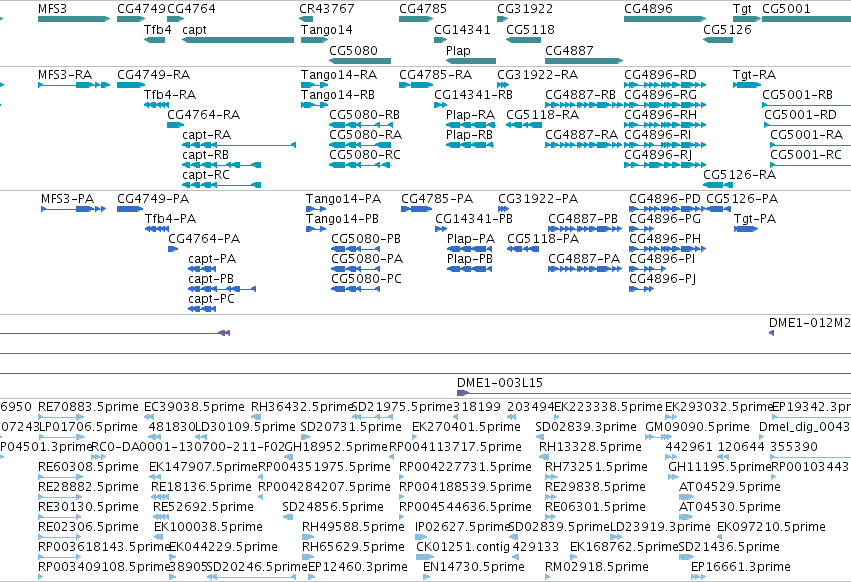Click the Tfb4-RA transcript label
This screenshot has width=851, height=582.
pos(170,94)
